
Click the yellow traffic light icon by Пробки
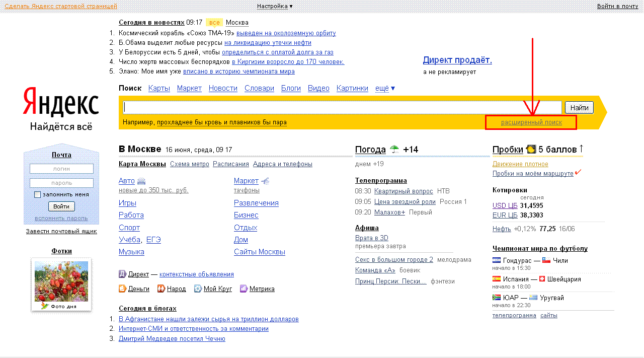coord(531,149)
